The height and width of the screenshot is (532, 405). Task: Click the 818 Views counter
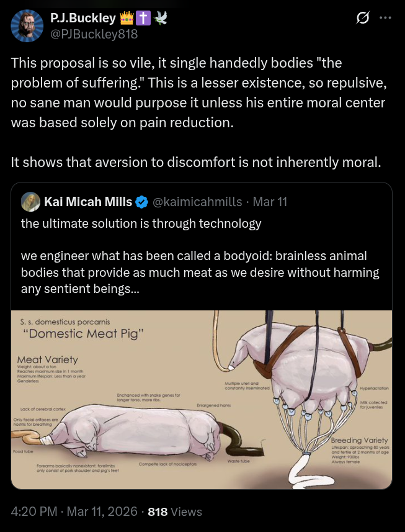pyautogui.click(x=175, y=512)
